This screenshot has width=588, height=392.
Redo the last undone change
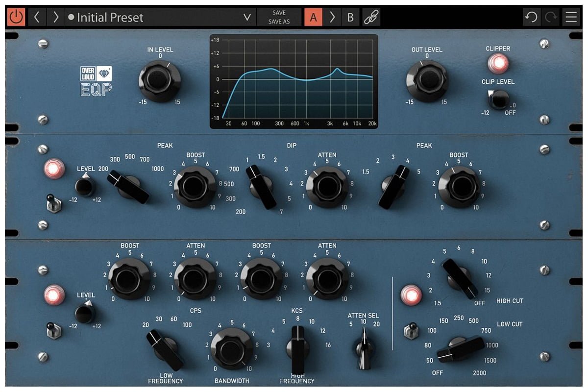(551, 17)
